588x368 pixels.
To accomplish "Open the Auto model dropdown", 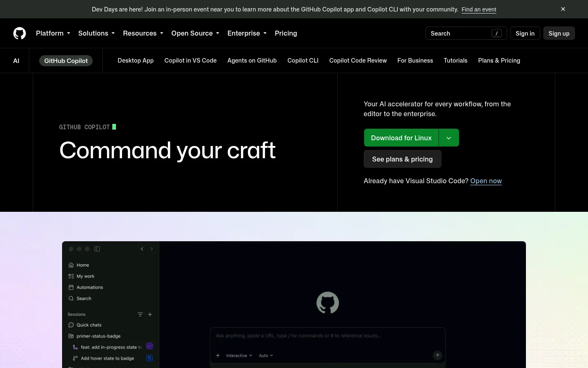I will pyautogui.click(x=266, y=356).
